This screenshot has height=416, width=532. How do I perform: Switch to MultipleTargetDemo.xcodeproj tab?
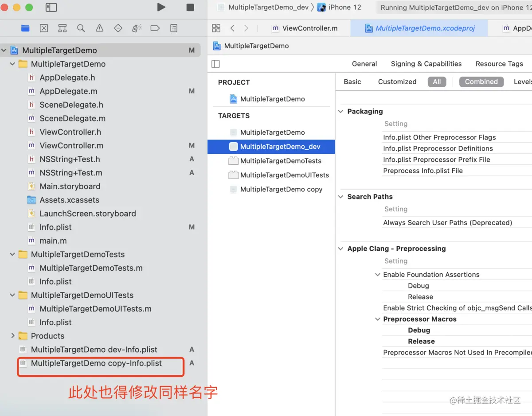click(x=420, y=28)
